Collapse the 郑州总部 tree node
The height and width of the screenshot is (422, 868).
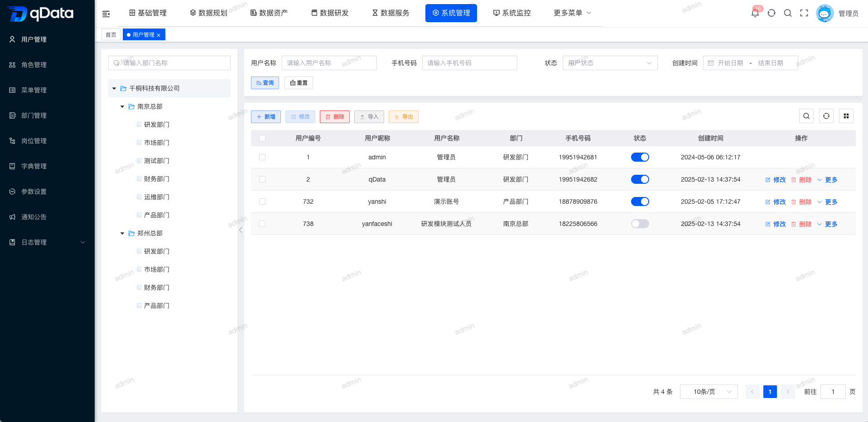pyautogui.click(x=122, y=234)
